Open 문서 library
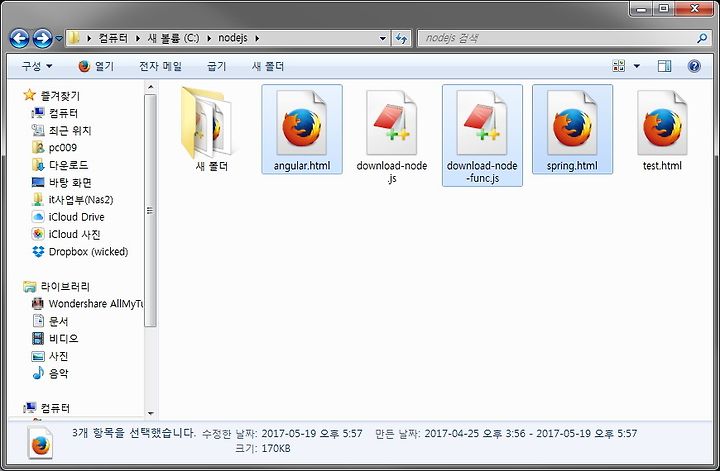Screen dimensions: 720x471 (58, 321)
